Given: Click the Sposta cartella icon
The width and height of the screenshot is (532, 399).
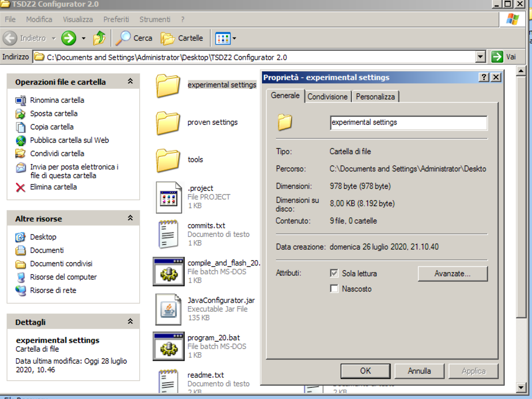Looking at the screenshot, I should [20, 114].
